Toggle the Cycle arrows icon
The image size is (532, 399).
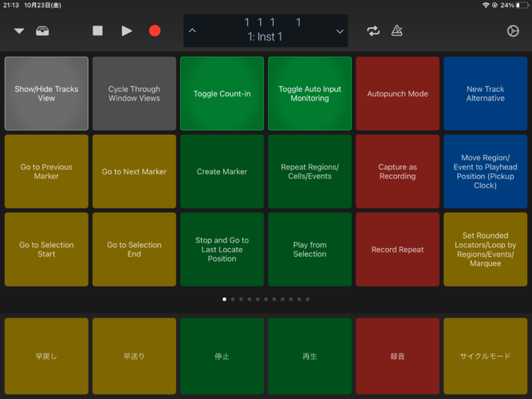pyautogui.click(x=373, y=31)
